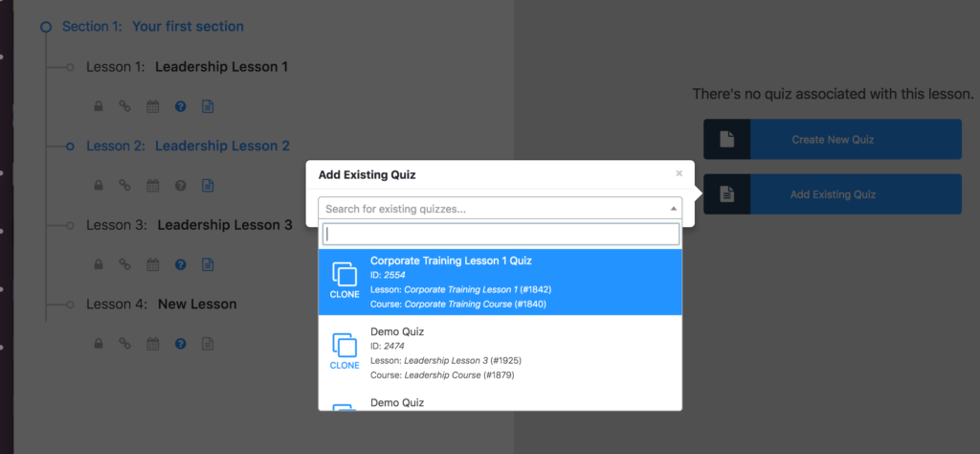Screen dimensions: 980x454
Task: Select Corporate Training Lesson 1 Quiz option
Action: (x=500, y=282)
